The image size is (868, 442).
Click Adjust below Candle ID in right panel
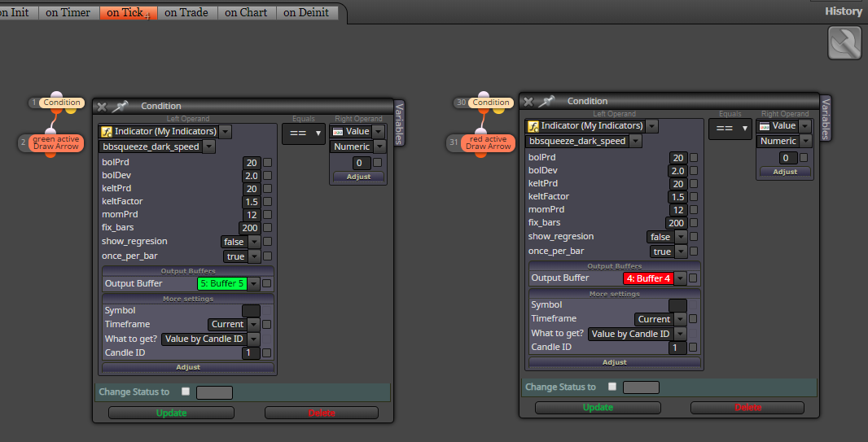(x=615, y=362)
